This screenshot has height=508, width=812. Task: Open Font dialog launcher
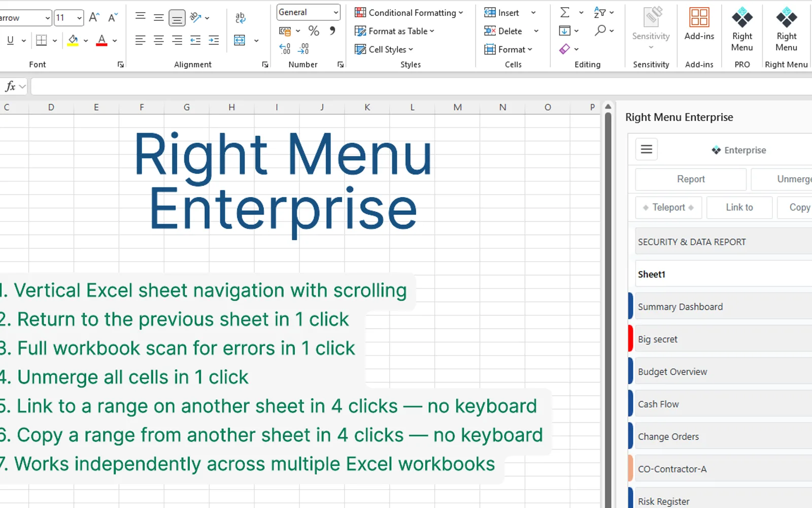point(121,65)
